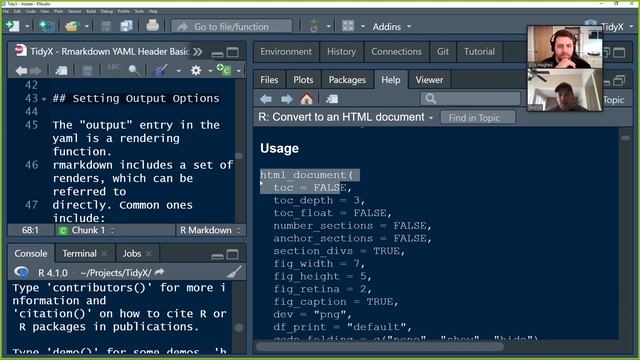This screenshot has height=360, width=640.
Task: Open the TidyX project menu
Action: [616, 27]
